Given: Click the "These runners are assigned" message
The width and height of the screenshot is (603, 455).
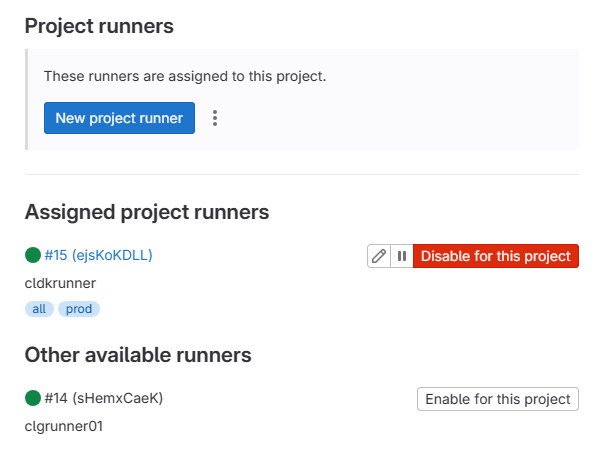Looking at the screenshot, I should [x=185, y=76].
